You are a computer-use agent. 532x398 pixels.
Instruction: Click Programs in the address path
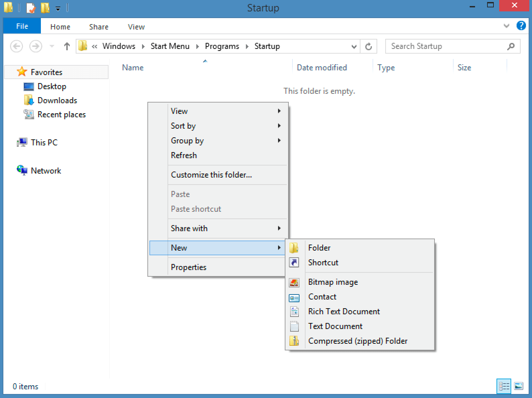click(222, 46)
